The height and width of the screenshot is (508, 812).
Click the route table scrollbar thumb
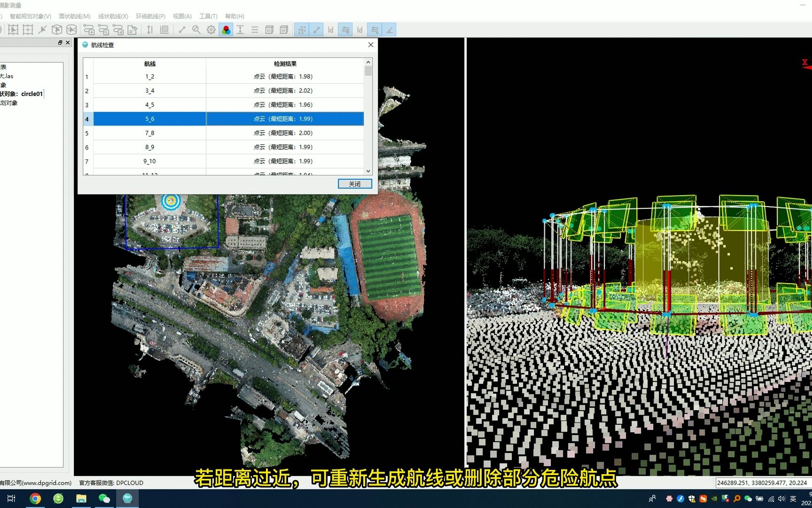point(368,71)
